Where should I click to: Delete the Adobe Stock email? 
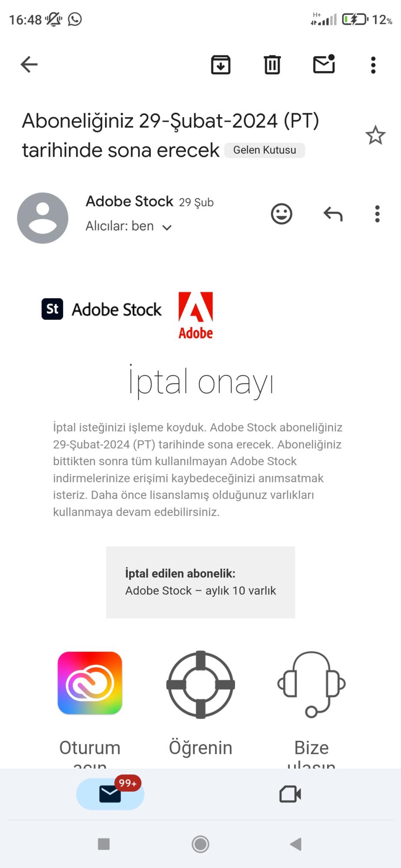(272, 64)
